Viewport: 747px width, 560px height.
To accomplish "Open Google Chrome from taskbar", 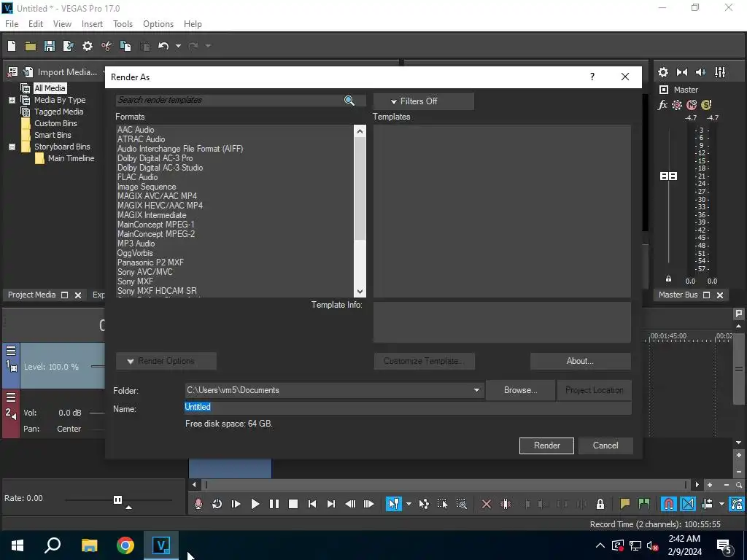I will pyautogui.click(x=125, y=545).
